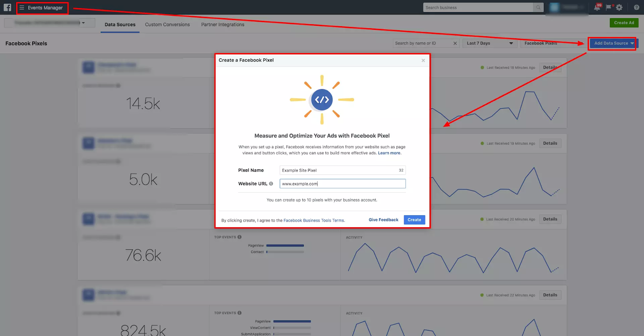
Task: Click the Learn more link in the dialog
Action: 389,153
